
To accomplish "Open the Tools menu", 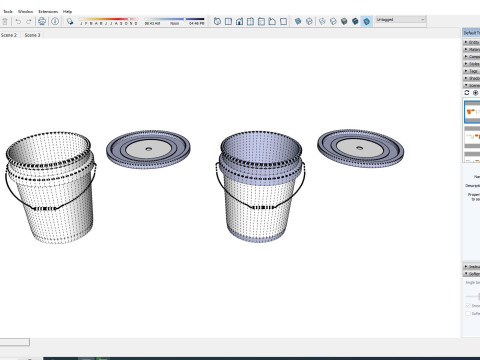I will point(8,11).
